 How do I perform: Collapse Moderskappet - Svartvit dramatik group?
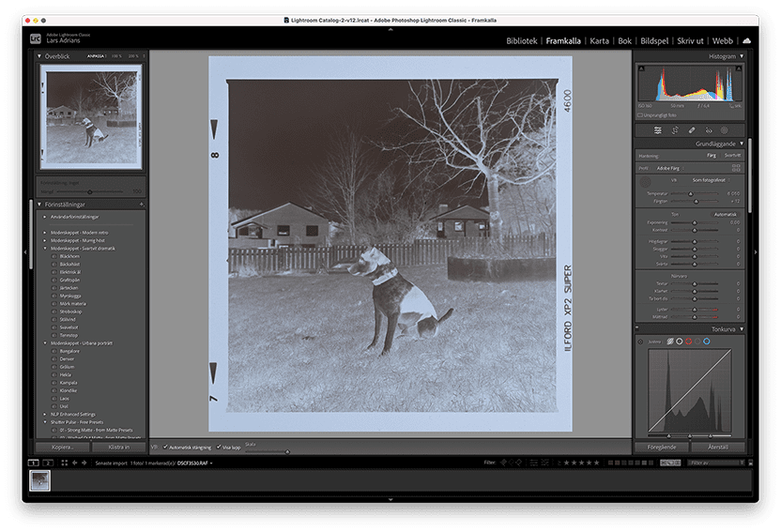point(45,249)
